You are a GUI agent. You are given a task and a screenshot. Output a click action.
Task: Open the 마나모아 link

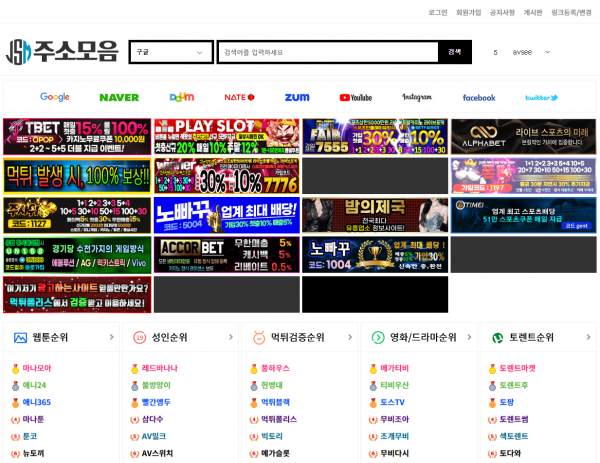click(37, 368)
